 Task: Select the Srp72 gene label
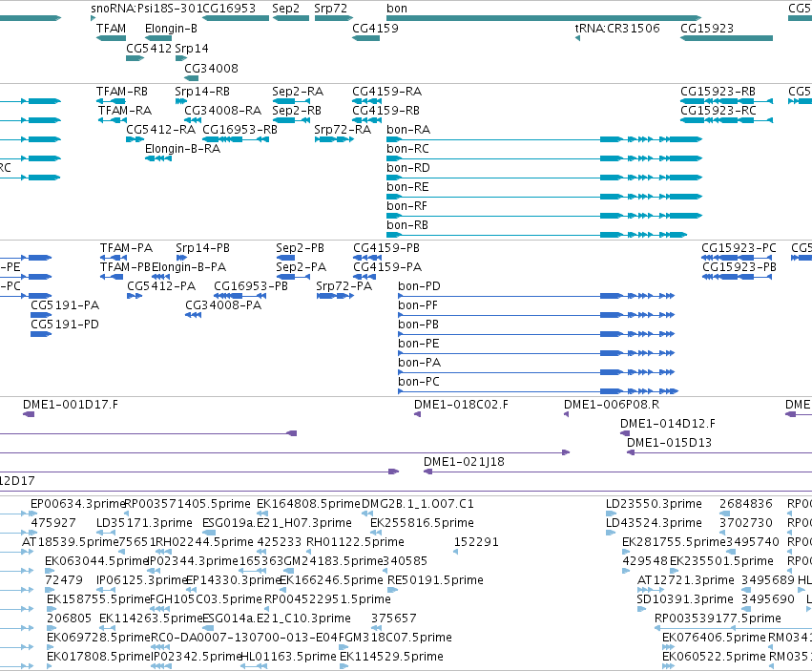[330, 9]
